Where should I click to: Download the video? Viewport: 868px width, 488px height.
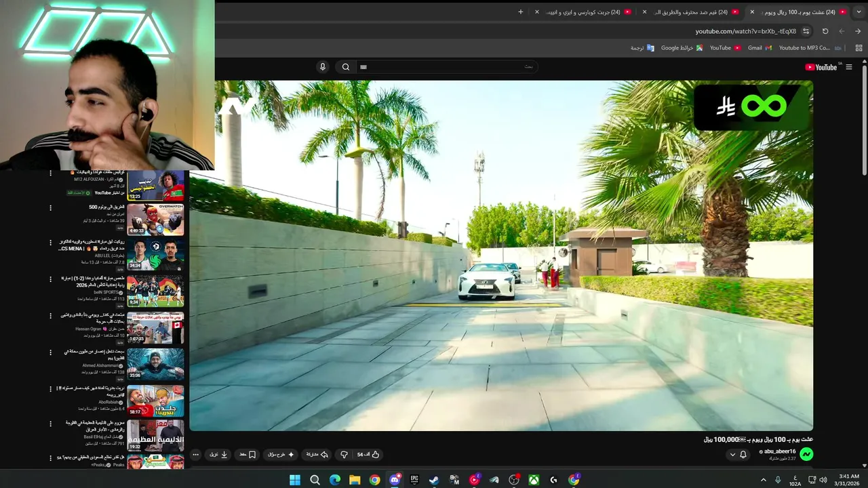coord(218,454)
